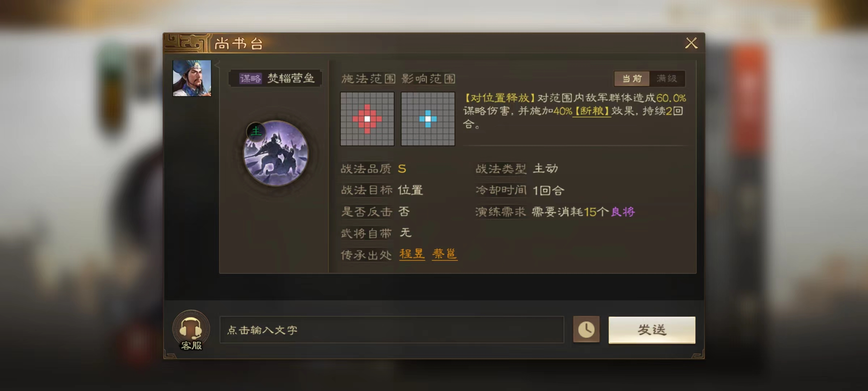Click the 发送 send button
The height and width of the screenshot is (391, 868).
(652, 330)
